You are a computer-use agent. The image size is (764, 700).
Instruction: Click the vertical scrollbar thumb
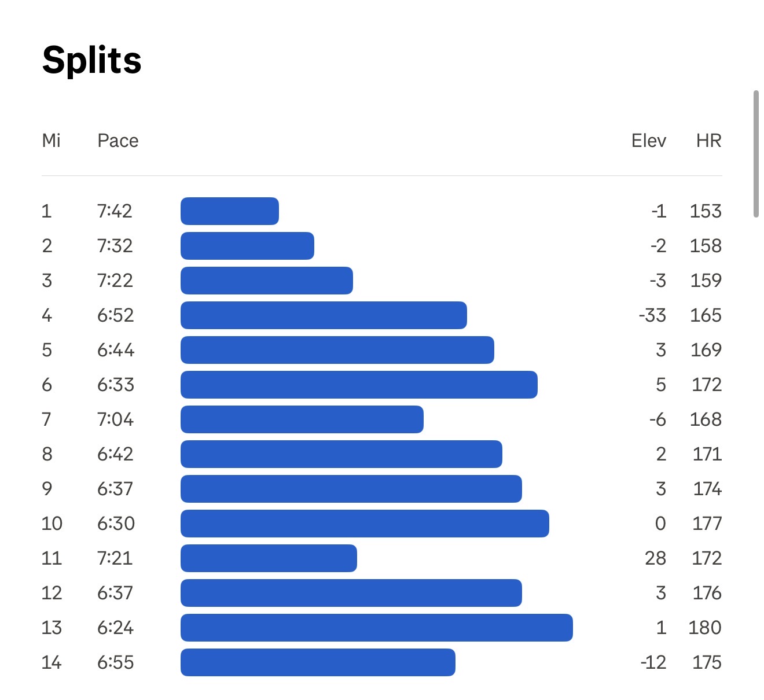[756, 154]
